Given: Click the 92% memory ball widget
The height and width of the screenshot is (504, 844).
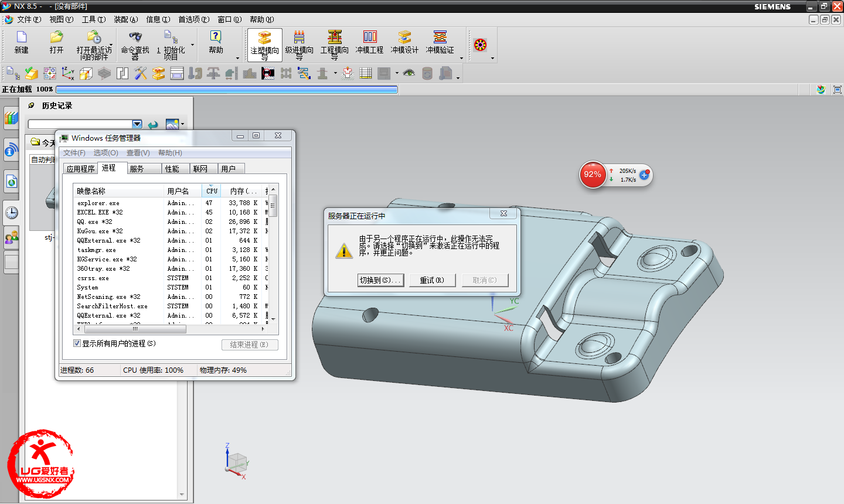Looking at the screenshot, I should click(593, 175).
